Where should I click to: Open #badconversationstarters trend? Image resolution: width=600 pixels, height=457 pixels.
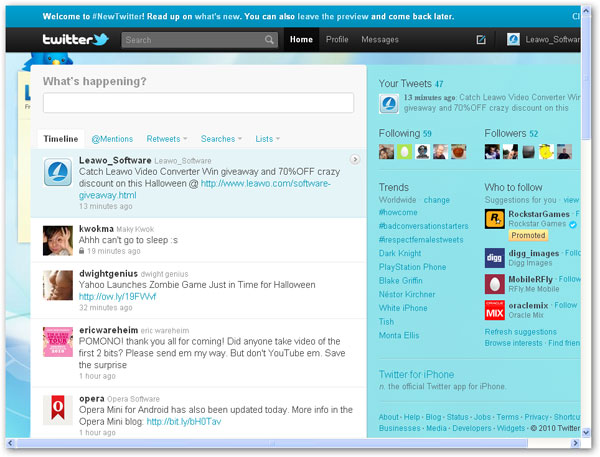tap(423, 226)
